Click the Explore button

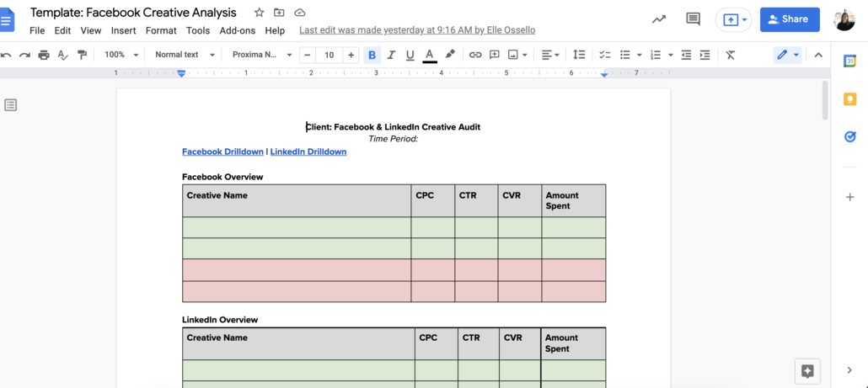pyautogui.click(x=807, y=371)
